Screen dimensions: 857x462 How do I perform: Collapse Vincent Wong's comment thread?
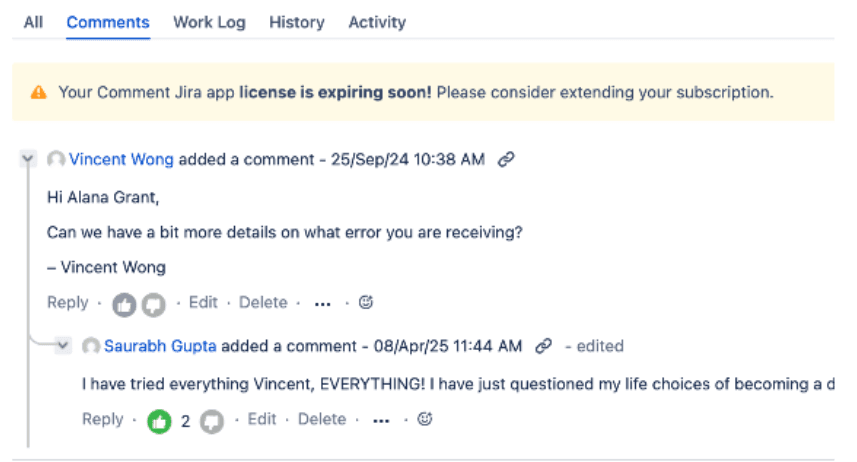[x=28, y=159]
